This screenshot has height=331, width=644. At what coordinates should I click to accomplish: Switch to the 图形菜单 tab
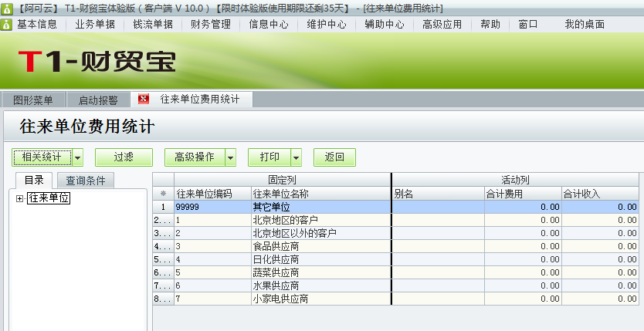[x=33, y=100]
